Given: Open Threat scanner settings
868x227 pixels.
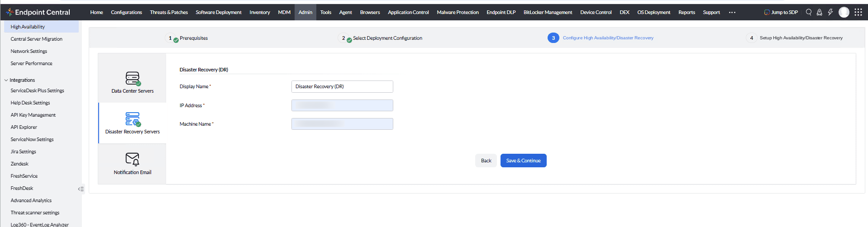Looking at the screenshot, I should coord(35,213).
